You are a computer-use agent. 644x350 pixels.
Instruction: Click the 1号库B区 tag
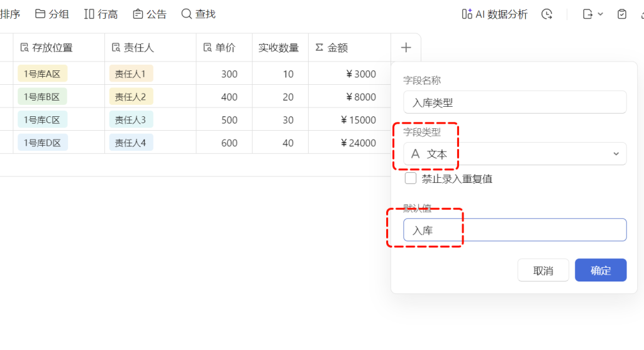42,97
